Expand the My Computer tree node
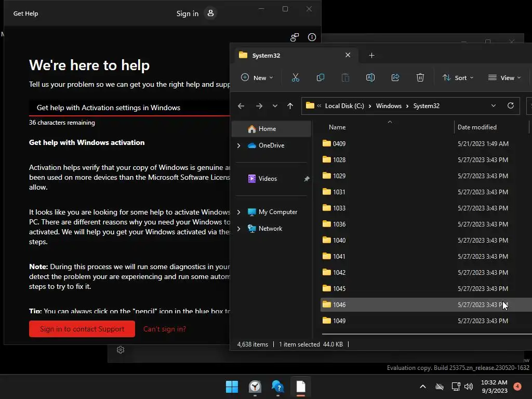 click(239, 212)
